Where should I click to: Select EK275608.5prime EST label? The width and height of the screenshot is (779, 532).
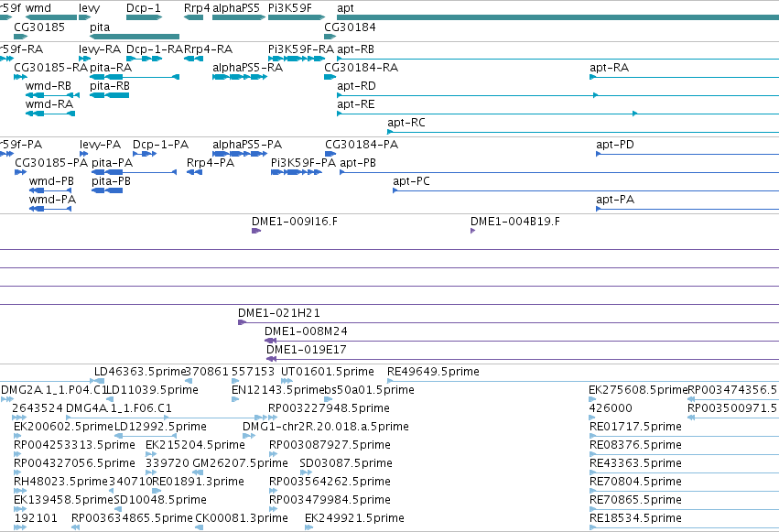click(638, 390)
